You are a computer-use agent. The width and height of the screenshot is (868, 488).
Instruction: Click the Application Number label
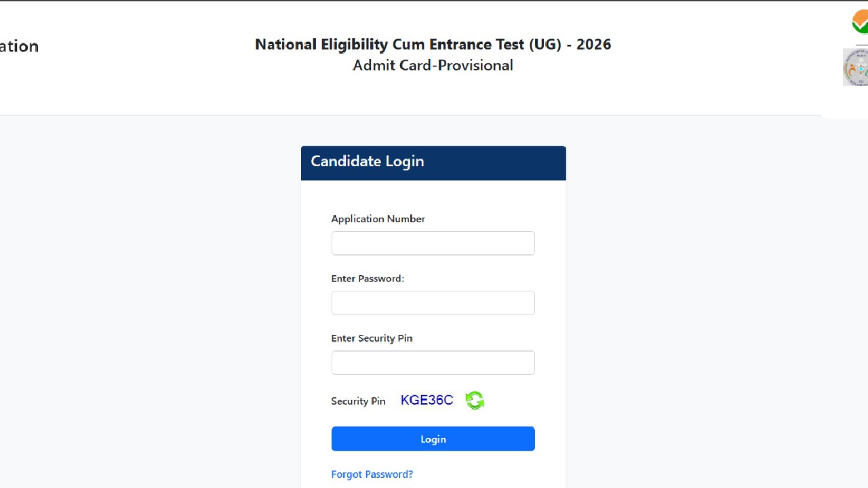pyautogui.click(x=378, y=218)
